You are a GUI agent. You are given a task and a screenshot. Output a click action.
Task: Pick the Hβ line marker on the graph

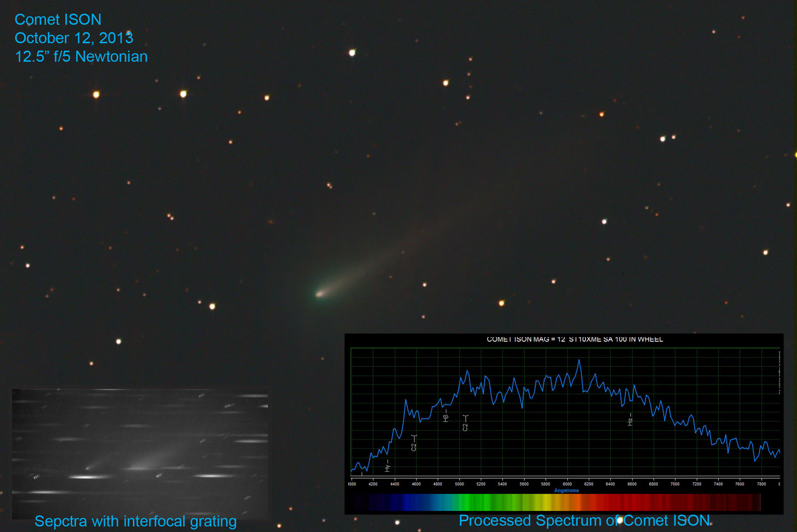(446, 416)
